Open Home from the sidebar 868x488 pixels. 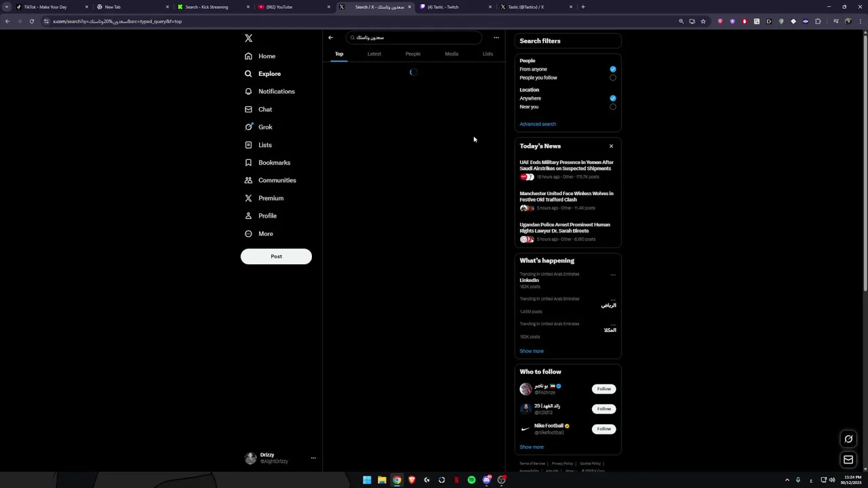[x=260, y=56]
